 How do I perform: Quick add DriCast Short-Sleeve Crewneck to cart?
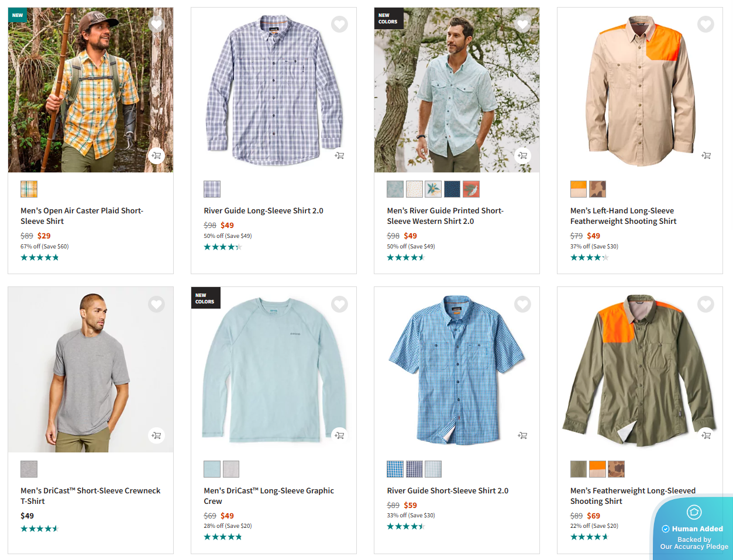[x=156, y=435]
